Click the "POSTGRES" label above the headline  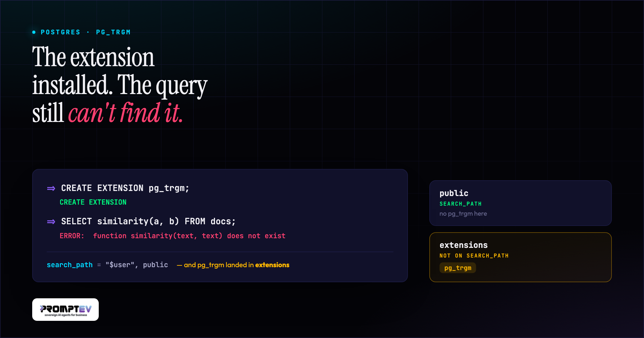pyautogui.click(x=60, y=32)
